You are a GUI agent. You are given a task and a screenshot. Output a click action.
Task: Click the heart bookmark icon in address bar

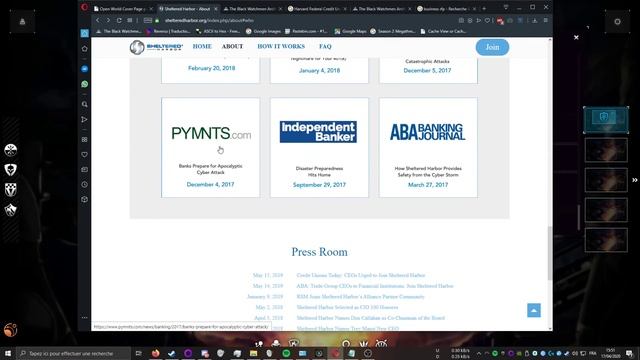point(487,20)
